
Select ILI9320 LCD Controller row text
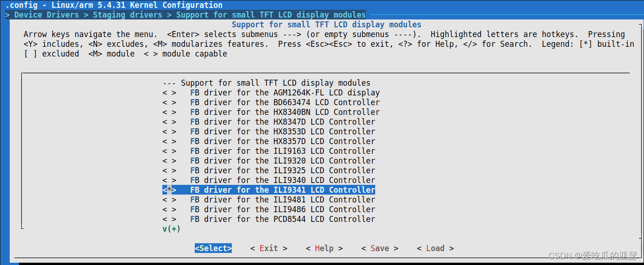(x=283, y=161)
